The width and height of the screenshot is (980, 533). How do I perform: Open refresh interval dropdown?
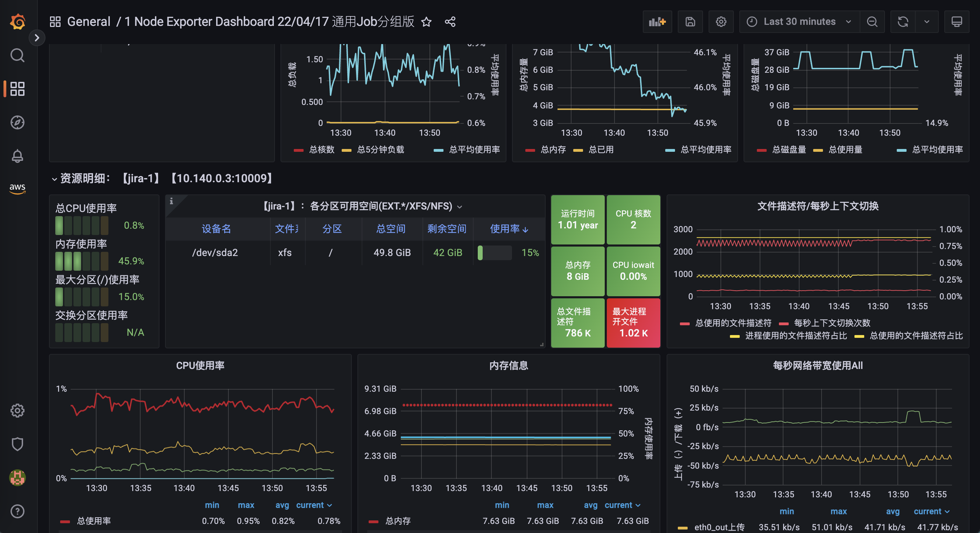point(927,22)
